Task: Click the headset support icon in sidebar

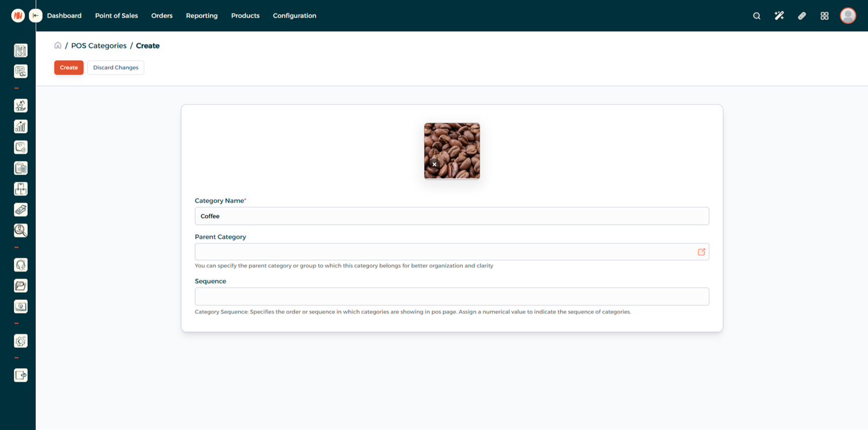Action: (x=21, y=265)
